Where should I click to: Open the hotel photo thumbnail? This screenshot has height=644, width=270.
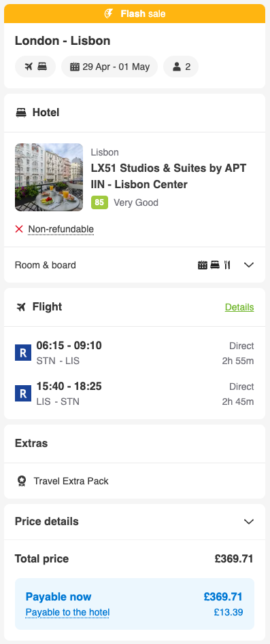(x=49, y=177)
